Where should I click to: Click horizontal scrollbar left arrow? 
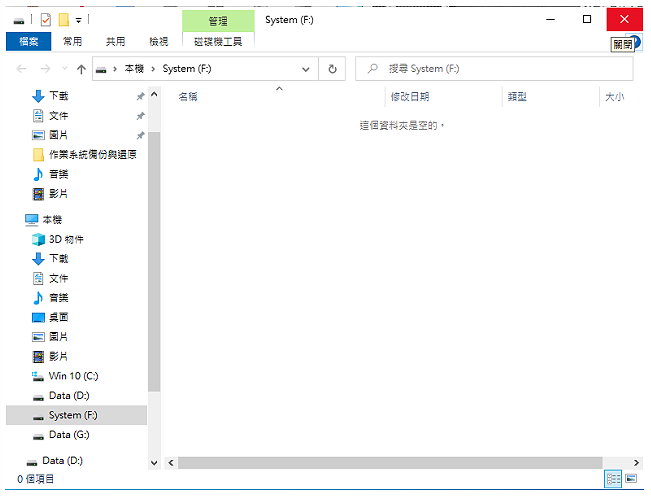pyautogui.click(x=171, y=463)
